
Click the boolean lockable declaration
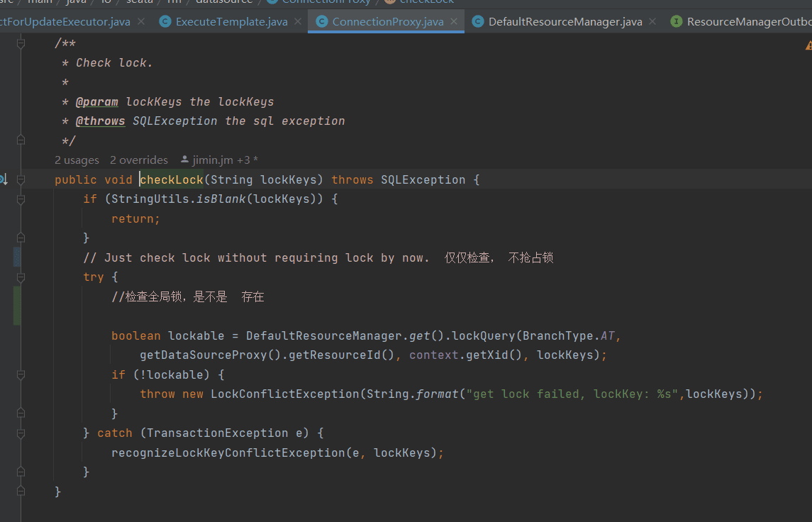coord(168,335)
